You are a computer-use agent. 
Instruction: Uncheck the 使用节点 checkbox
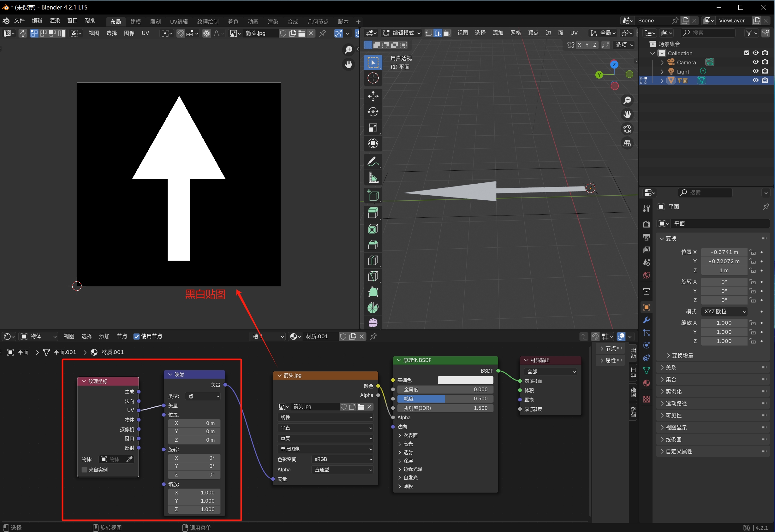tap(136, 336)
